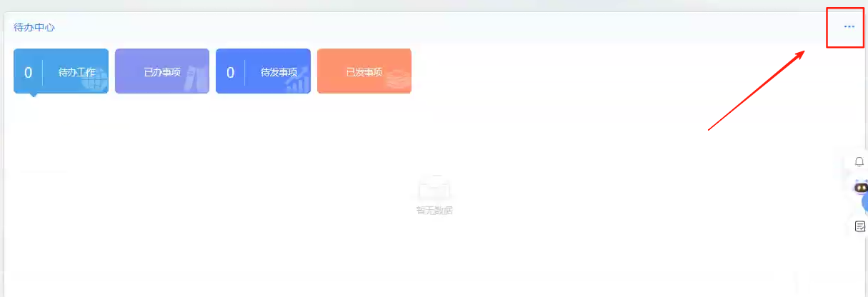This screenshot has height=297, width=868.
Task: Open the three-dot more options menu
Action: (849, 26)
